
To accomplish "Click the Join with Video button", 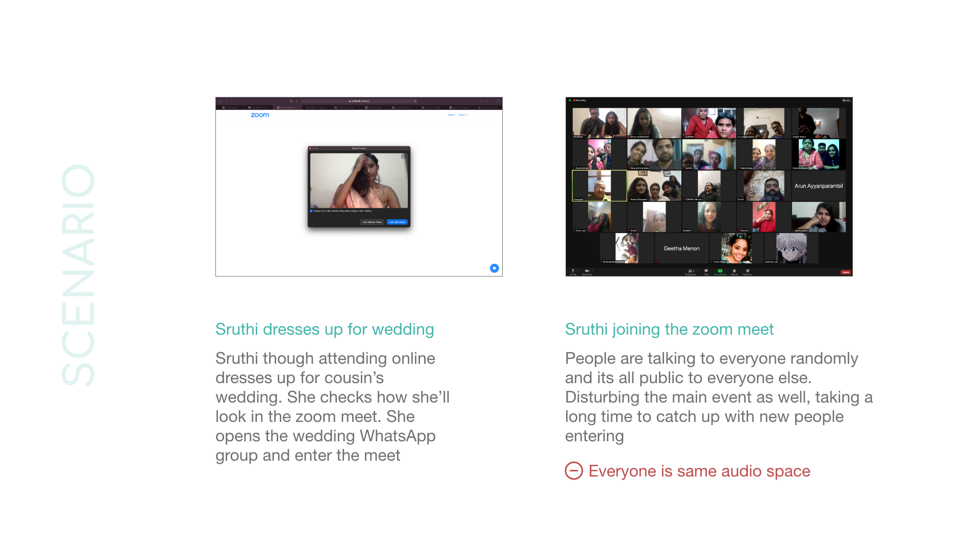I will click(x=397, y=222).
